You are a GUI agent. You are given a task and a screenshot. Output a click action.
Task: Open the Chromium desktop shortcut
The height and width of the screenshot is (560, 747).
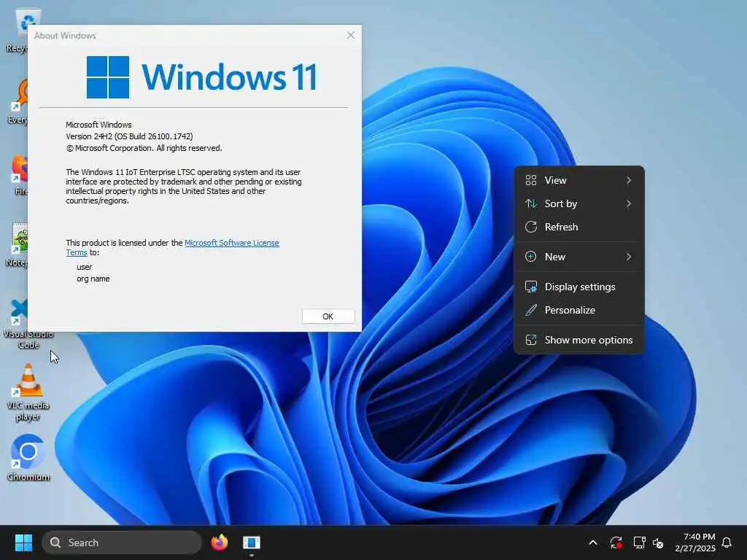coord(28,456)
